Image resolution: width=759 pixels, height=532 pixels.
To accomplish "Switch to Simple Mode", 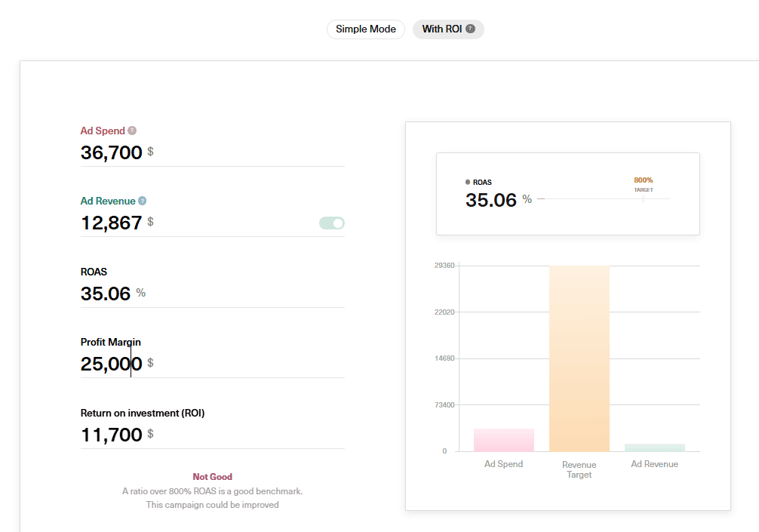I will pyautogui.click(x=365, y=29).
